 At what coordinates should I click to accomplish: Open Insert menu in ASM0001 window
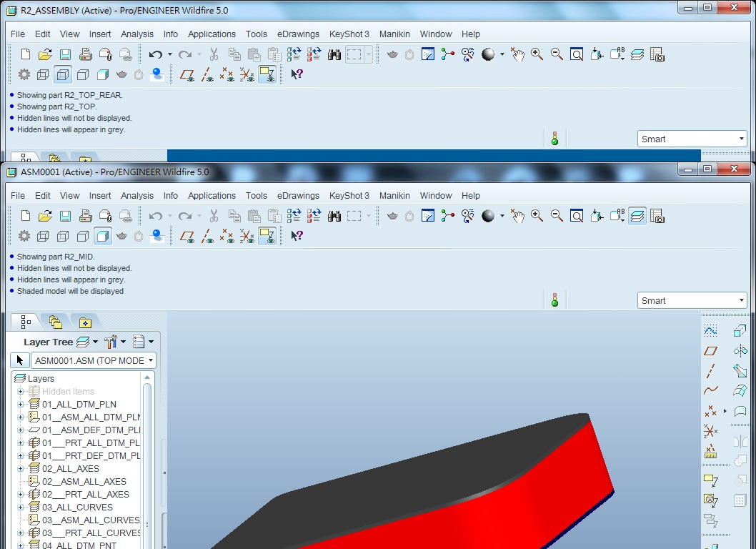[100, 195]
